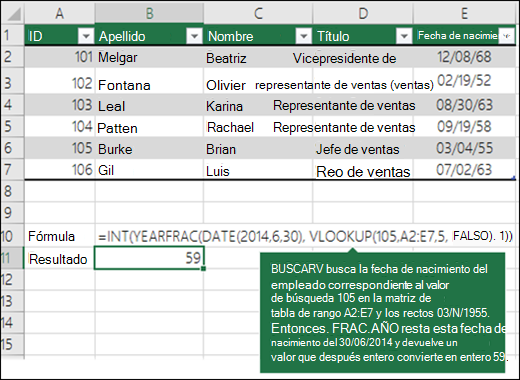Open the Fecha de nacimiento filter dropdown
520x380 pixels.
click(x=507, y=36)
